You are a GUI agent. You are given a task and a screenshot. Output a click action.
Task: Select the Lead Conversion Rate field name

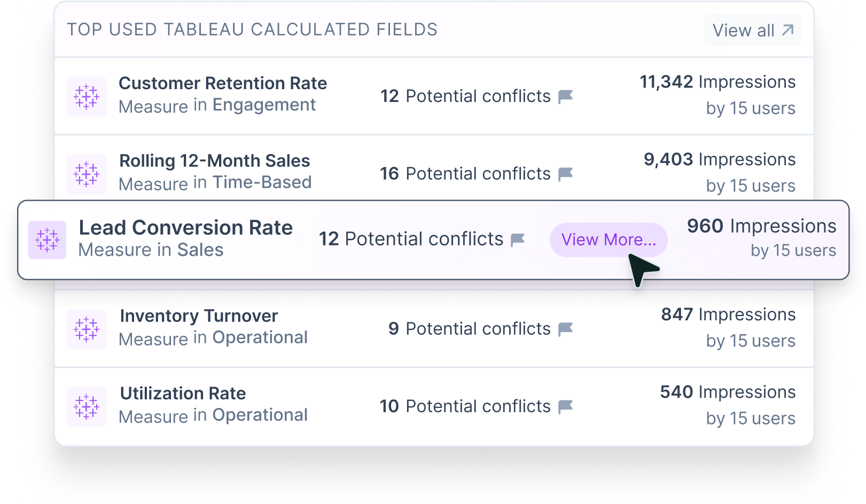point(186,227)
